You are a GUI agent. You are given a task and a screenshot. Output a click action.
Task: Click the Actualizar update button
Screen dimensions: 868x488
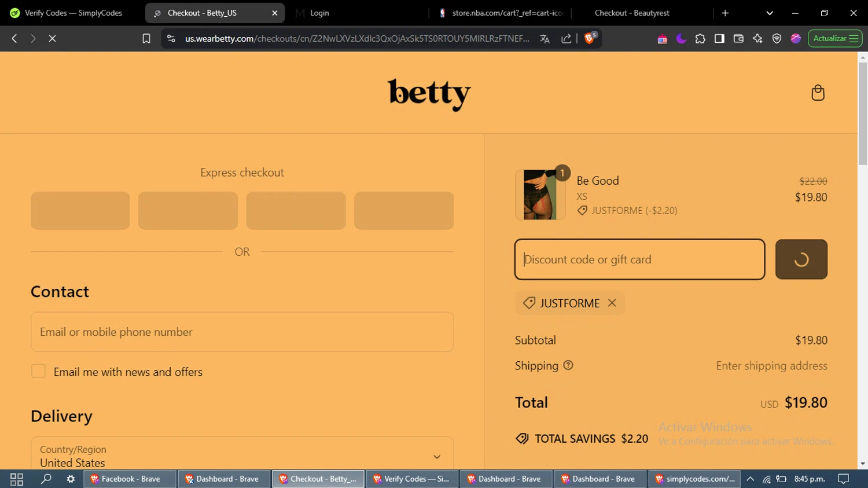coord(835,38)
